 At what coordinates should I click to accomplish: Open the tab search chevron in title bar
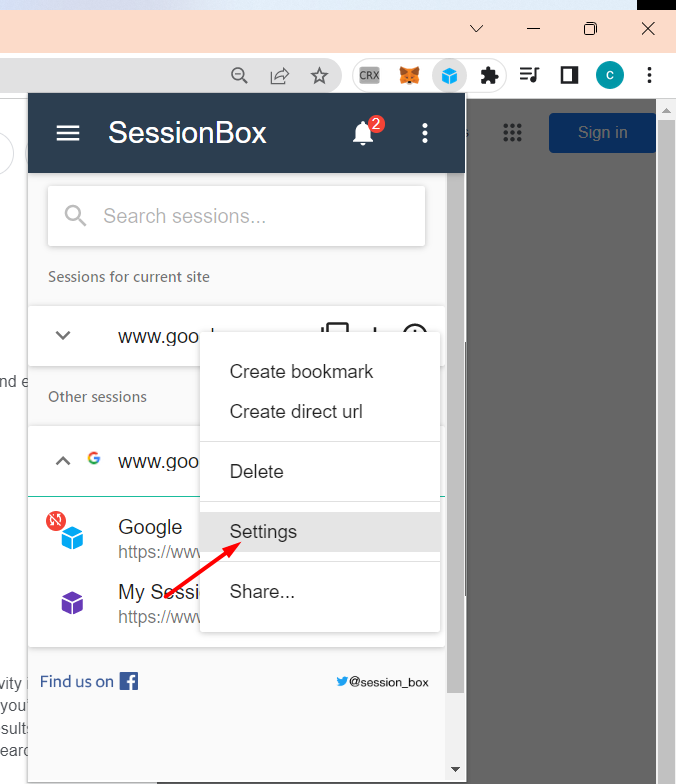pyautogui.click(x=476, y=28)
